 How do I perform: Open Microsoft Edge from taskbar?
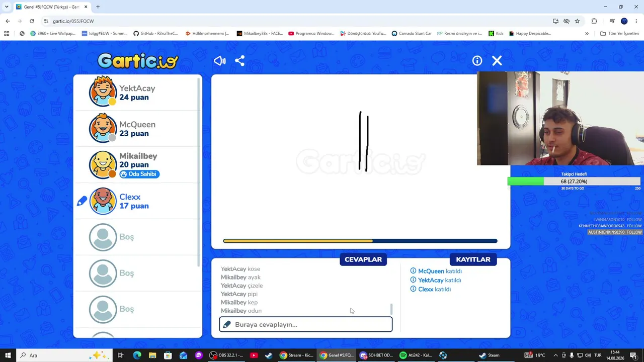(137, 355)
